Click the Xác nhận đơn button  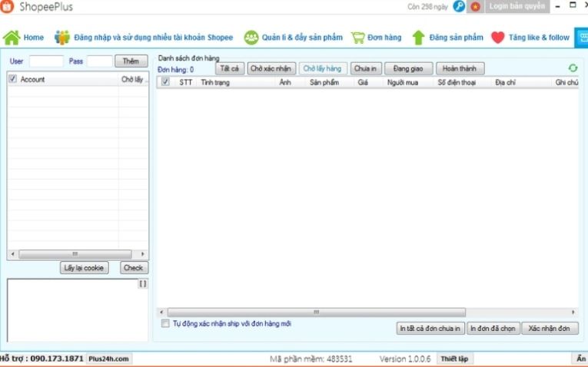point(550,328)
